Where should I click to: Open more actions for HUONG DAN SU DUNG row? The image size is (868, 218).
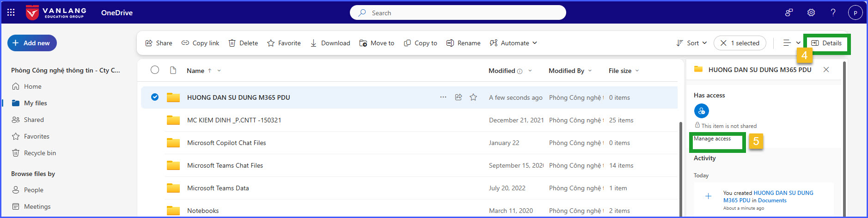pyautogui.click(x=443, y=97)
